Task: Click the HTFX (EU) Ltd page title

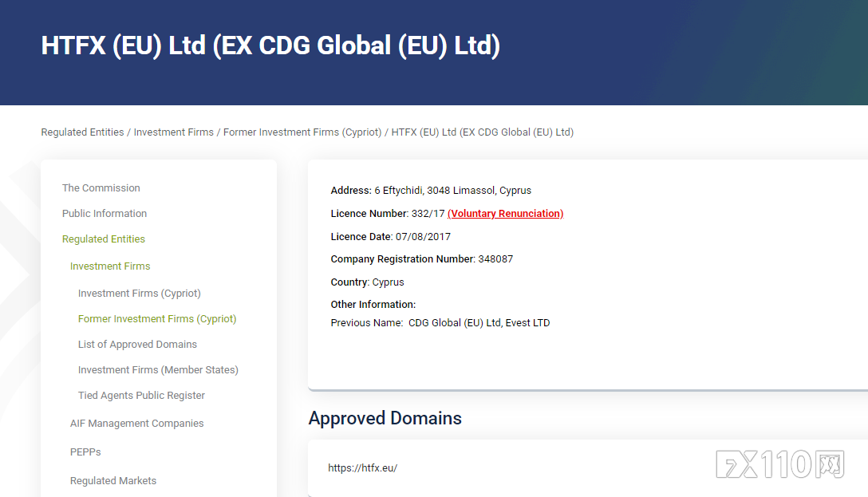Action: point(270,46)
